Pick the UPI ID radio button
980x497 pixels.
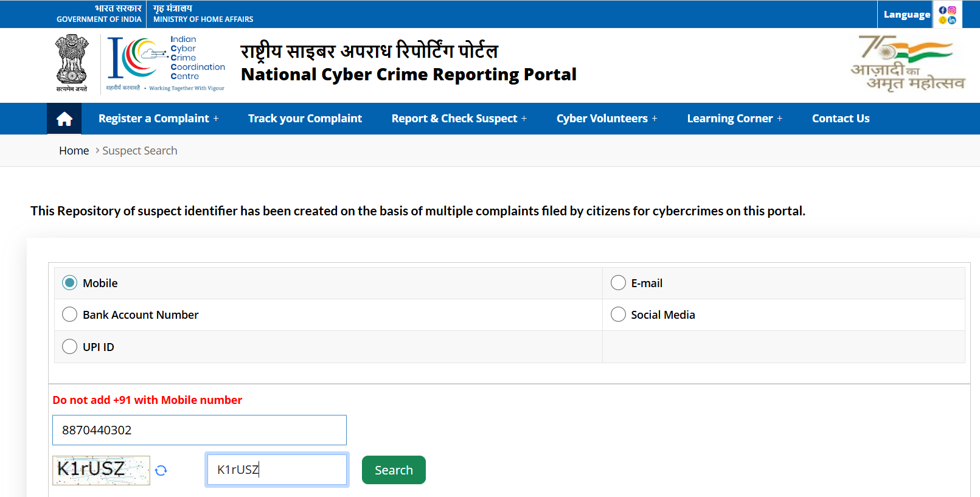coord(70,347)
